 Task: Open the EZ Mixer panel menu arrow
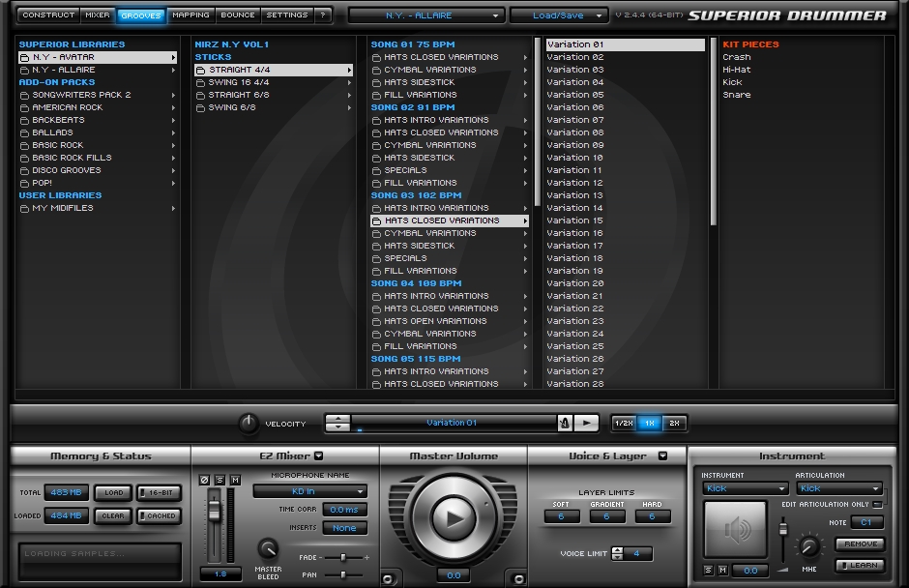pyautogui.click(x=319, y=456)
